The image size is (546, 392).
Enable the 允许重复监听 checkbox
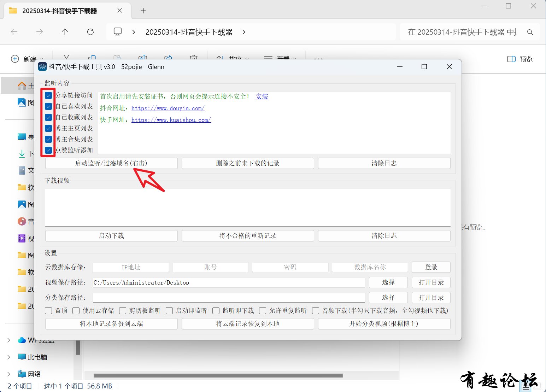coord(263,311)
